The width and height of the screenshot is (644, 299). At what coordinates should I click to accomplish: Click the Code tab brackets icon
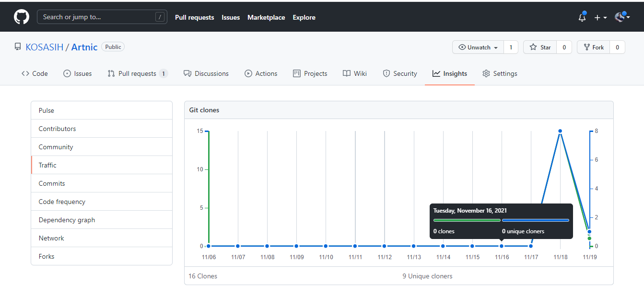[25, 73]
